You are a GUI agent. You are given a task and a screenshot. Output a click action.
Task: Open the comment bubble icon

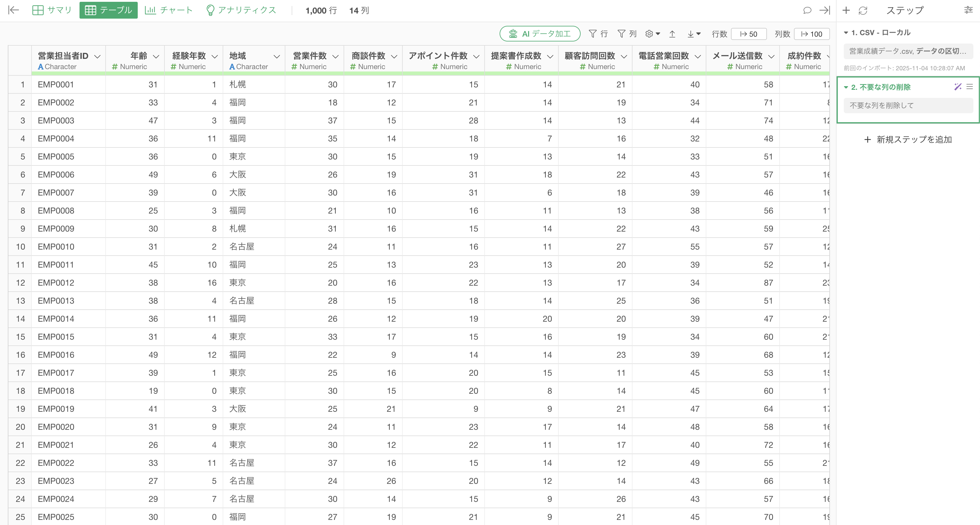point(807,10)
